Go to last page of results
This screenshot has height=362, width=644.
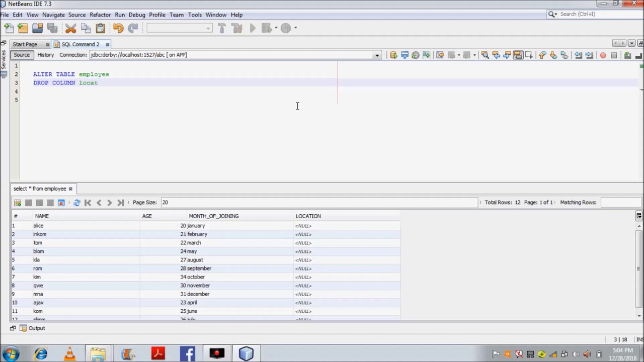(x=120, y=203)
